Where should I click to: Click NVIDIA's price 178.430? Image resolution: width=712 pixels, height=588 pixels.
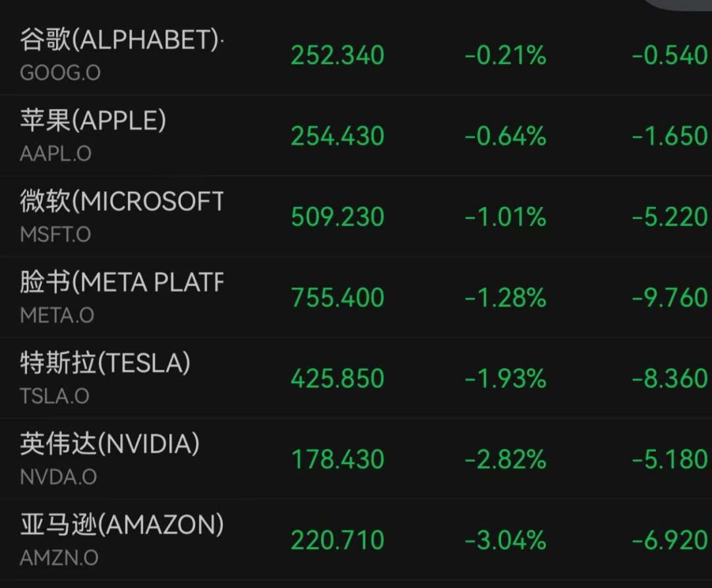(x=338, y=460)
